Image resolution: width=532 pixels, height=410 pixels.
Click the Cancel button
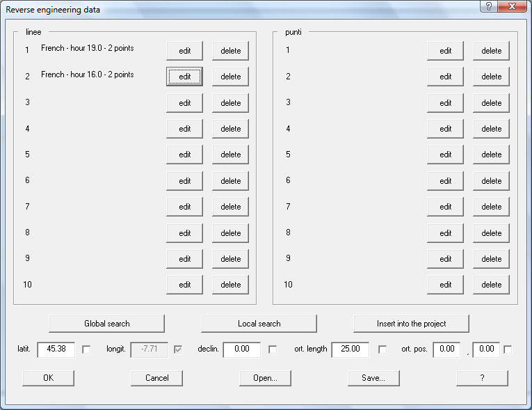[156, 378]
